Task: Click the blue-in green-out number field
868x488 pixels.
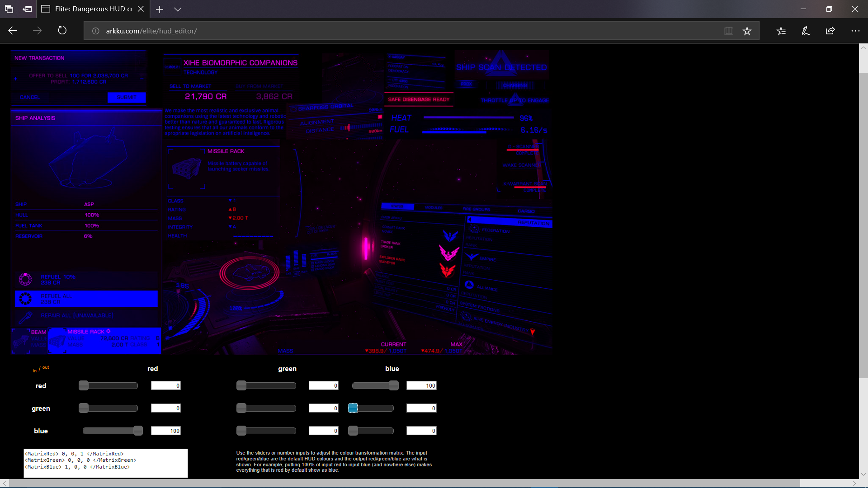Action: click(324, 431)
